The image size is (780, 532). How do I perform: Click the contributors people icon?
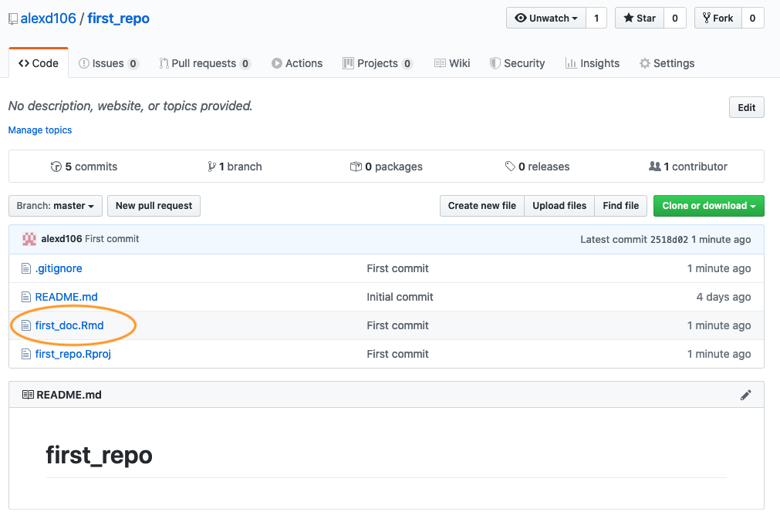655,167
